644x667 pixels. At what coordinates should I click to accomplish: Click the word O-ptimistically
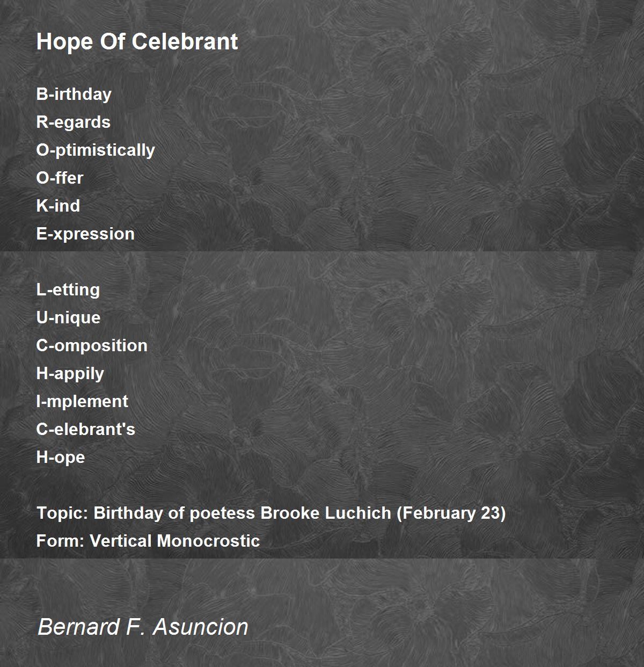96,150
